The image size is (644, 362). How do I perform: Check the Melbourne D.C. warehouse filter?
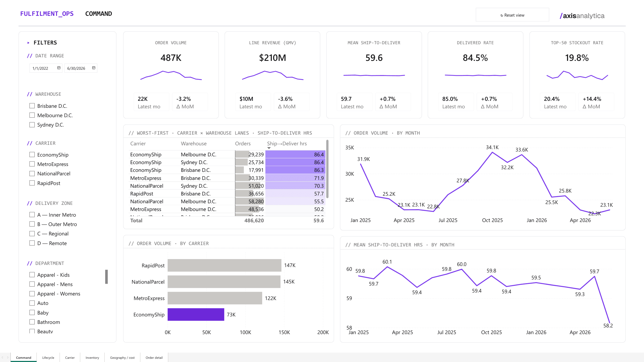(x=32, y=115)
